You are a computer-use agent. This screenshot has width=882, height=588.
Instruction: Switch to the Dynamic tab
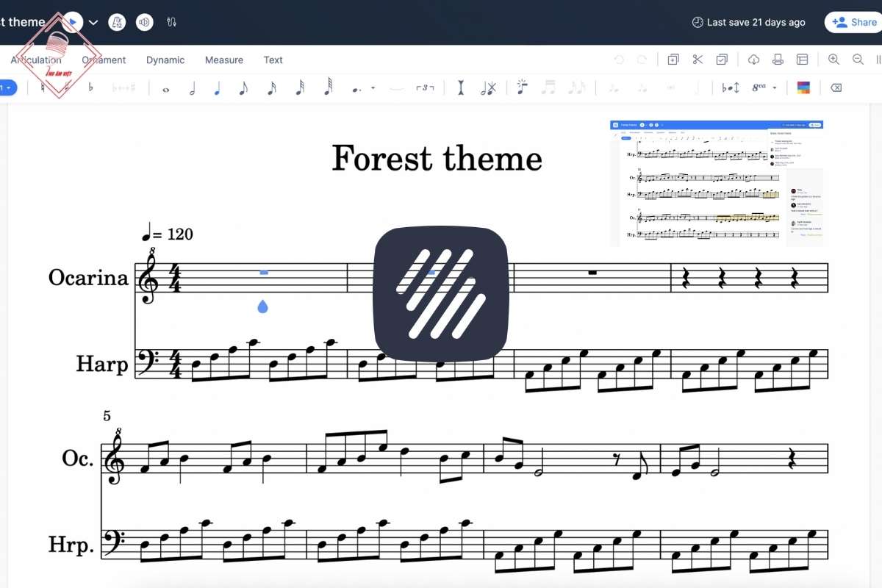point(165,60)
